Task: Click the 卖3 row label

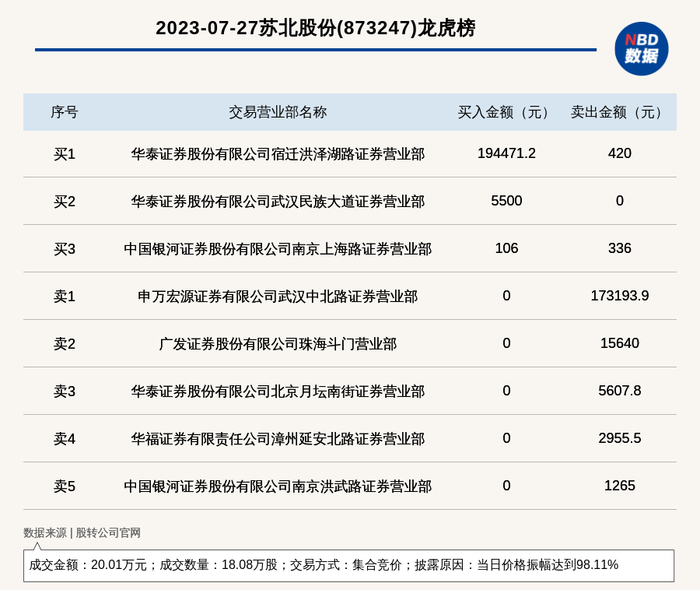Action: [x=65, y=392]
